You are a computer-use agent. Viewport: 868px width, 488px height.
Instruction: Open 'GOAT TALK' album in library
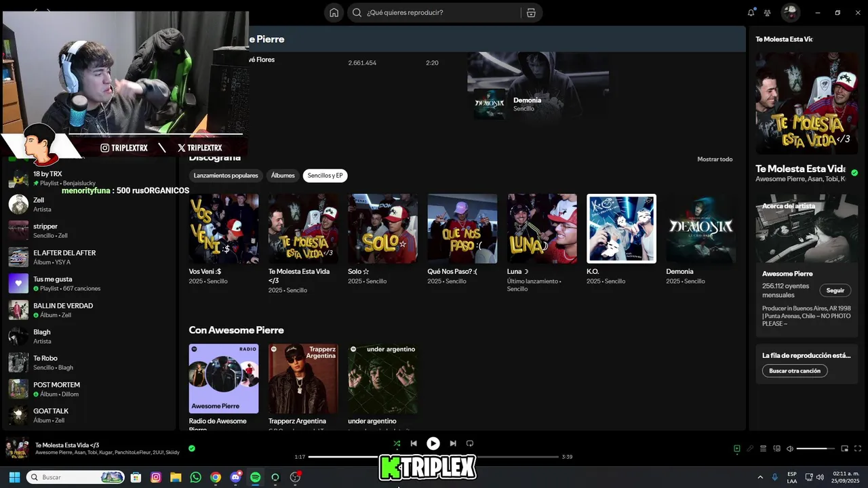tap(88, 415)
